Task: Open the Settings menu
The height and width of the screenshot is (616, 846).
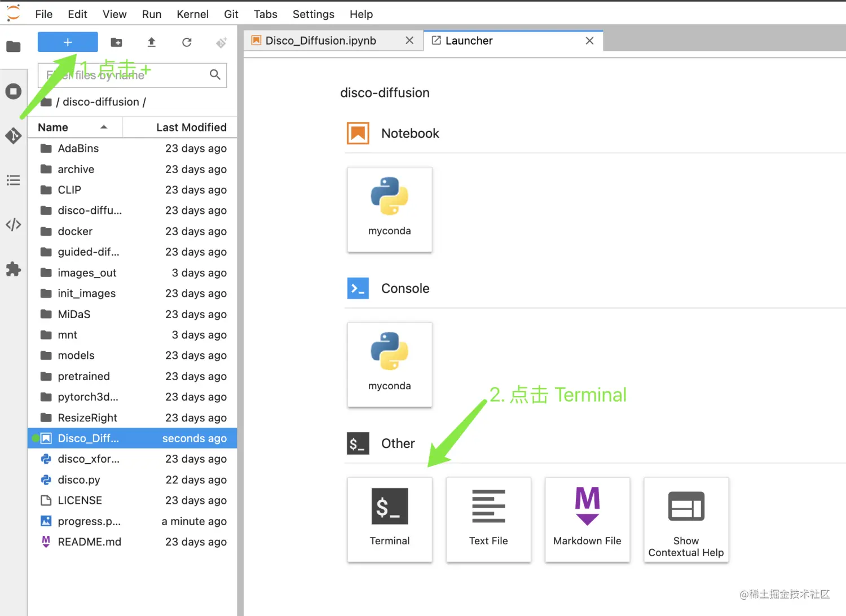Action: [313, 14]
